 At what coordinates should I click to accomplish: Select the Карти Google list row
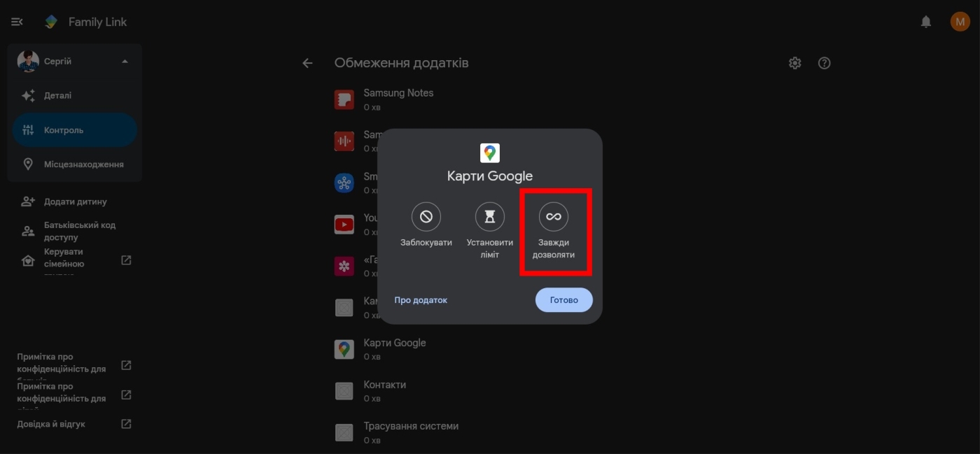click(395, 349)
